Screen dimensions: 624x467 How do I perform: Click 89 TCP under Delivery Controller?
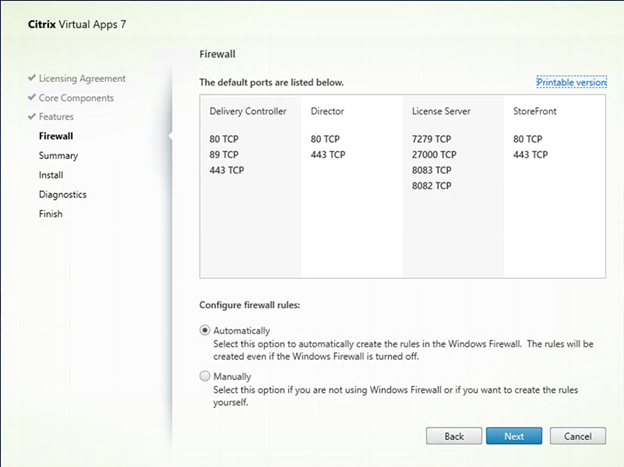224,155
